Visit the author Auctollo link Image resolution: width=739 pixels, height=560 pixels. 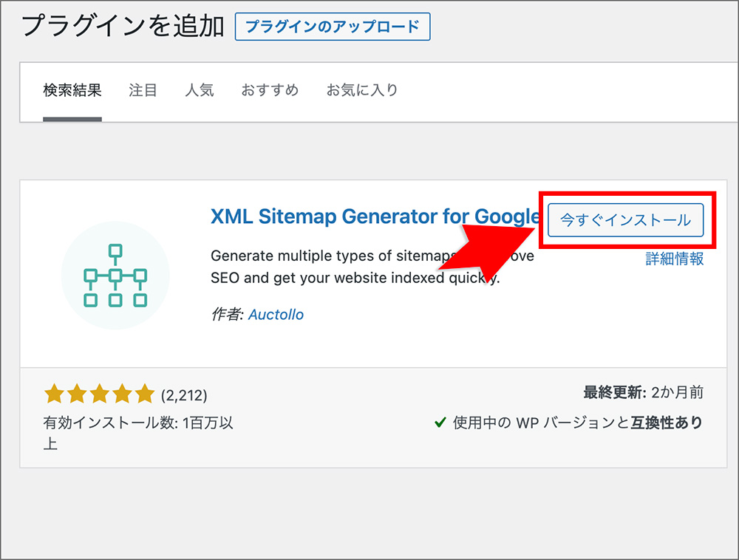click(x=276, y=315)
